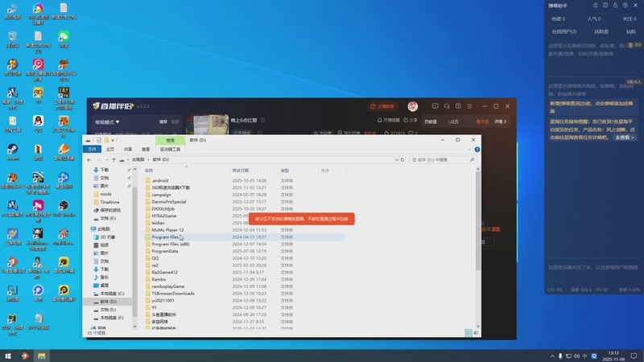
Task: Refresh the Explorer address bar
Action: [402, 159]
